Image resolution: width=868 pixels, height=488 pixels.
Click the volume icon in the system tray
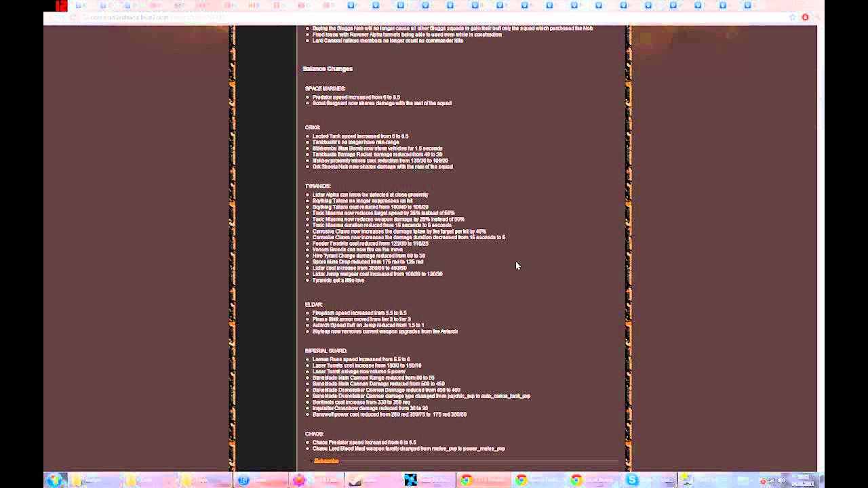point(781,481)
